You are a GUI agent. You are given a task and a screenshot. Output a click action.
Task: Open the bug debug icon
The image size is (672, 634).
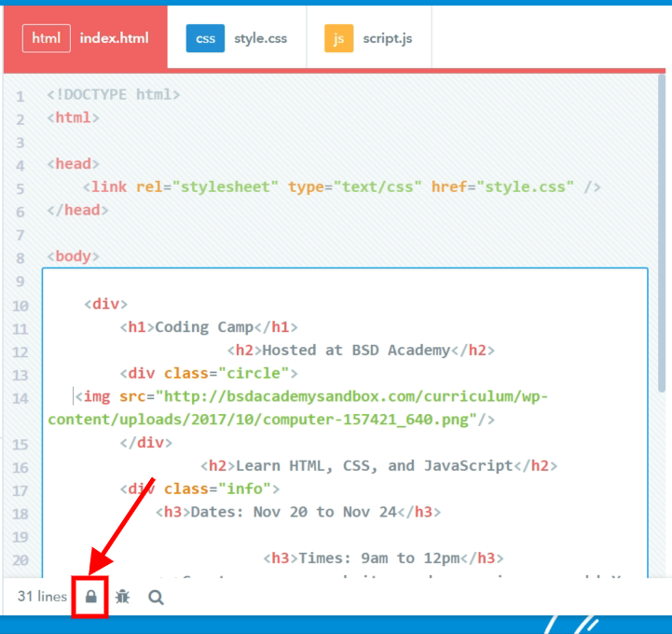[123, 597]
